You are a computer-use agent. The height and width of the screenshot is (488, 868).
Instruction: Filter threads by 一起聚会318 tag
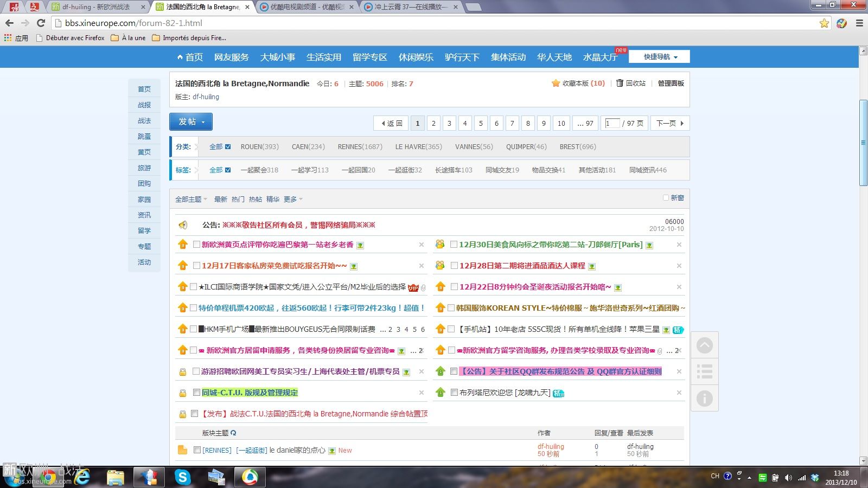click(259, 170)
